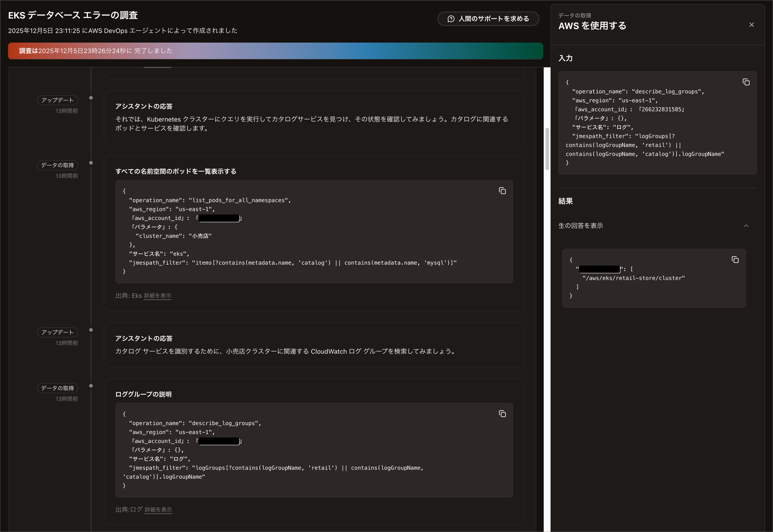Collapse the 生の回答を表示 chevron
The width and height of the screenshot is (773, 532).
pyautogui.click(x=746, y=226)
